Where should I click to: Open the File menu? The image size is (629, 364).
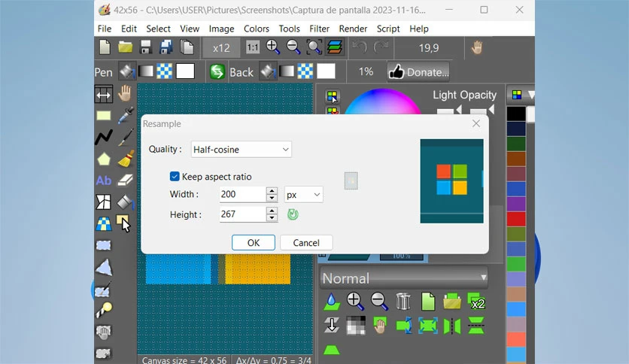pos(105,29)
